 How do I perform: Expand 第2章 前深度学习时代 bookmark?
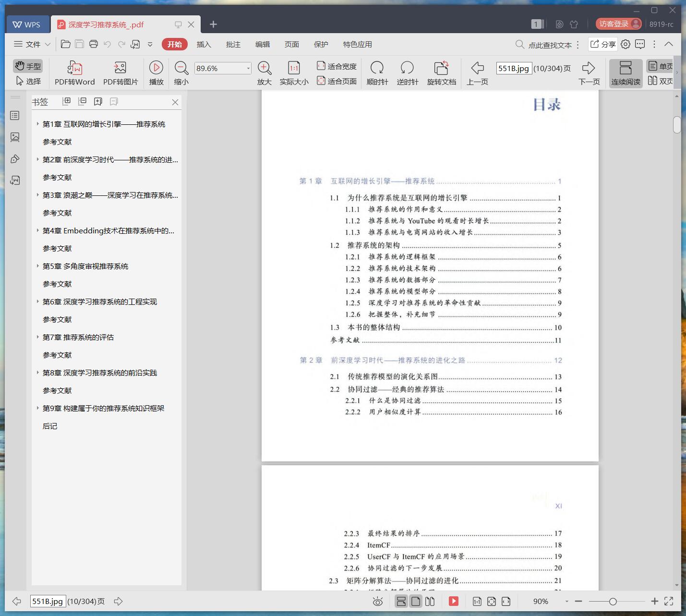coord(38,159)
